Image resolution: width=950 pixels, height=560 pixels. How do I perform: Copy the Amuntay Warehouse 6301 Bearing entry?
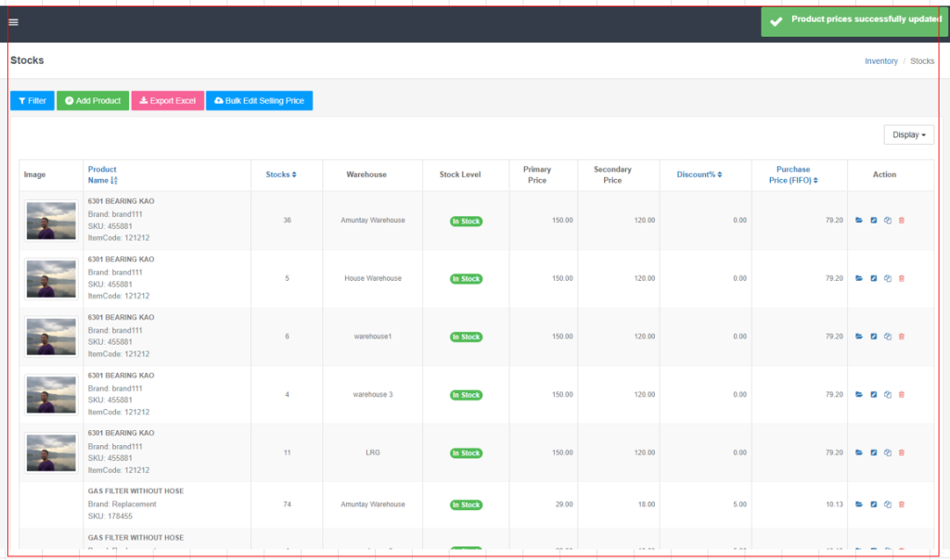coord(887,221)
